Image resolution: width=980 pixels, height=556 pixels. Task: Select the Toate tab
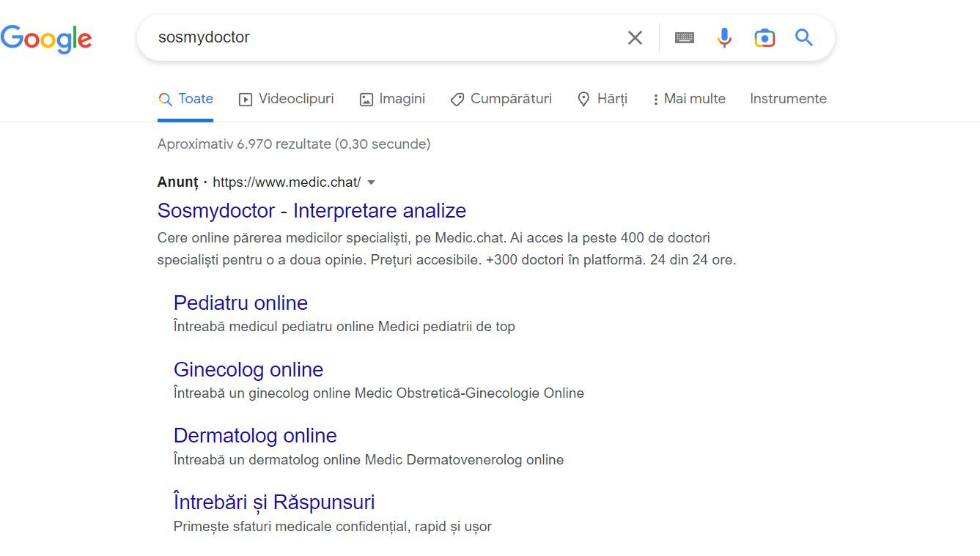186,99
